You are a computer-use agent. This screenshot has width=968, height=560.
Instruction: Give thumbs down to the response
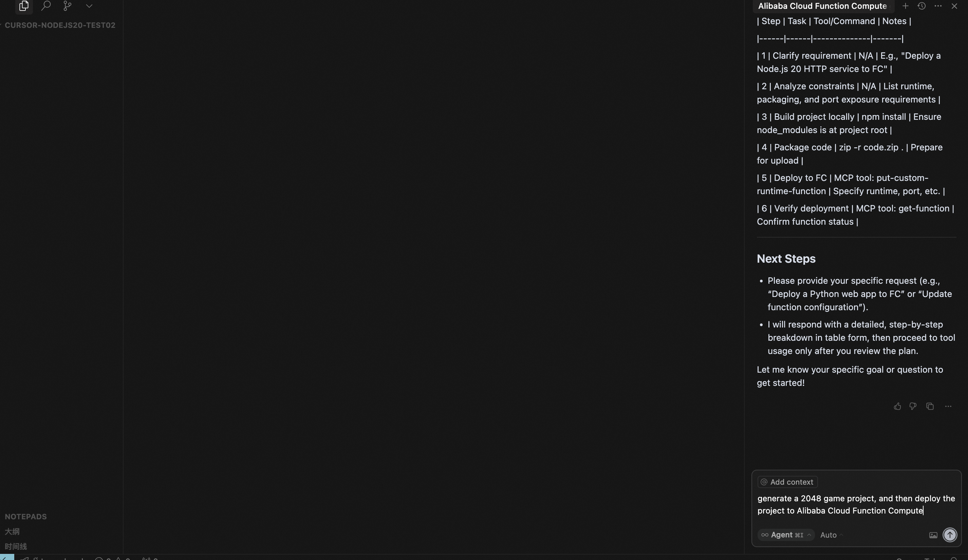913,406
